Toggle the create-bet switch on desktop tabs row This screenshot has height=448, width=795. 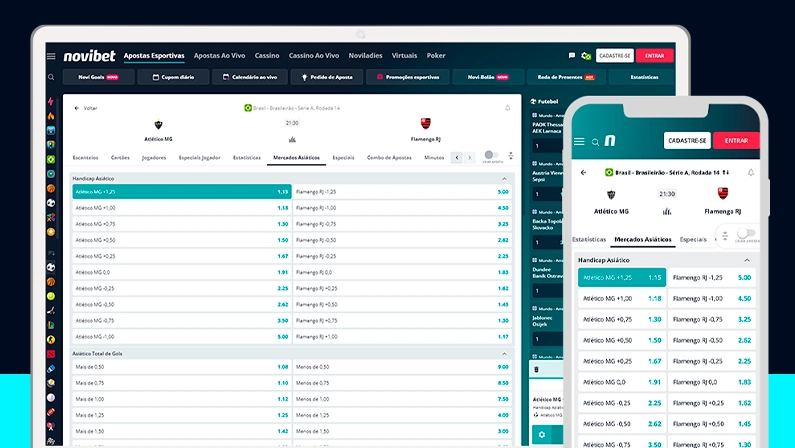(x=492, y=157)
